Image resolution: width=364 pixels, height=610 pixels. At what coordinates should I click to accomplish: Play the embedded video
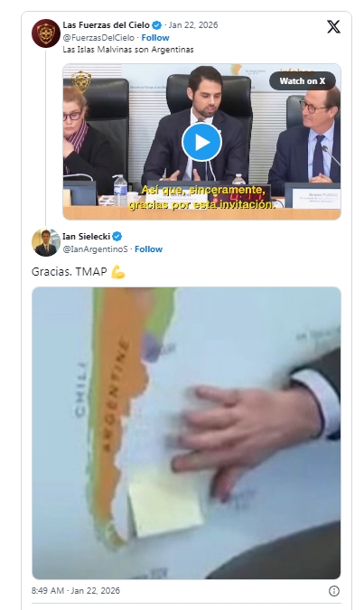tap(201, 143)
